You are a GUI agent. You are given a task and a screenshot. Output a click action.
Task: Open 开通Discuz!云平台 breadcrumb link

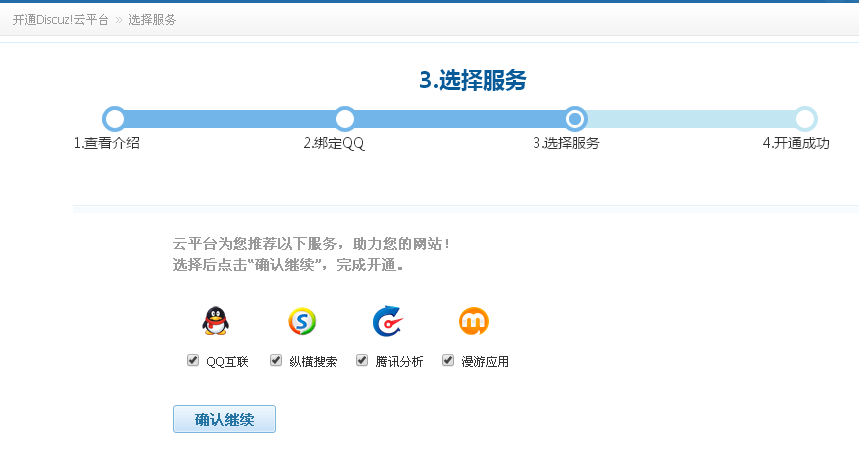coord(60,20)
